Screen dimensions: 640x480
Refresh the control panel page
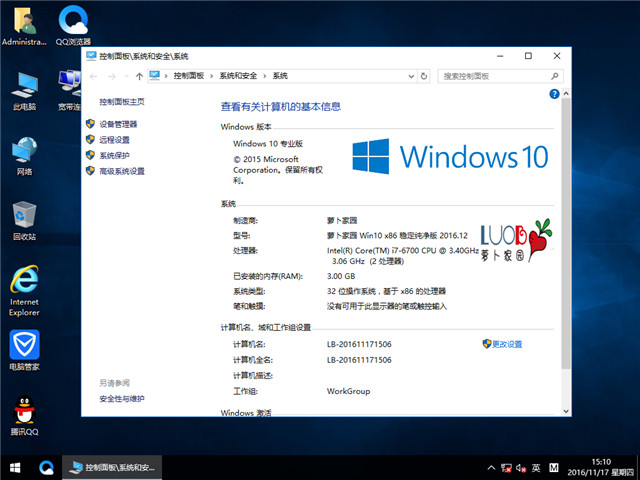tap(424, 76)
